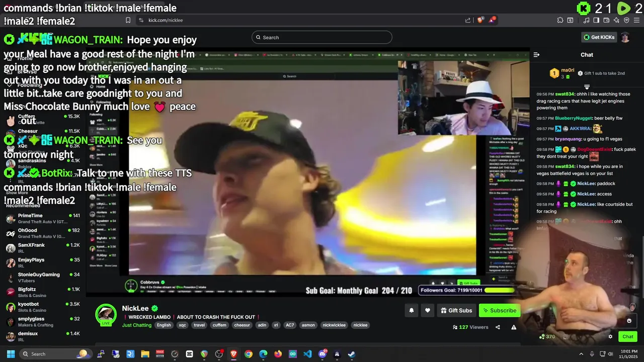Click the NickLee channel name
The image size is (644, 362).
tap(135, 308)
